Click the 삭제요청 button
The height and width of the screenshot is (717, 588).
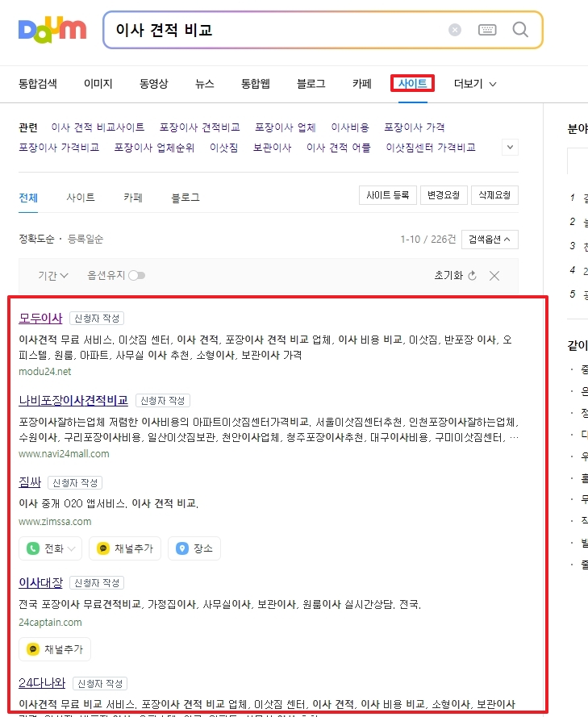(x=494, y=195)
